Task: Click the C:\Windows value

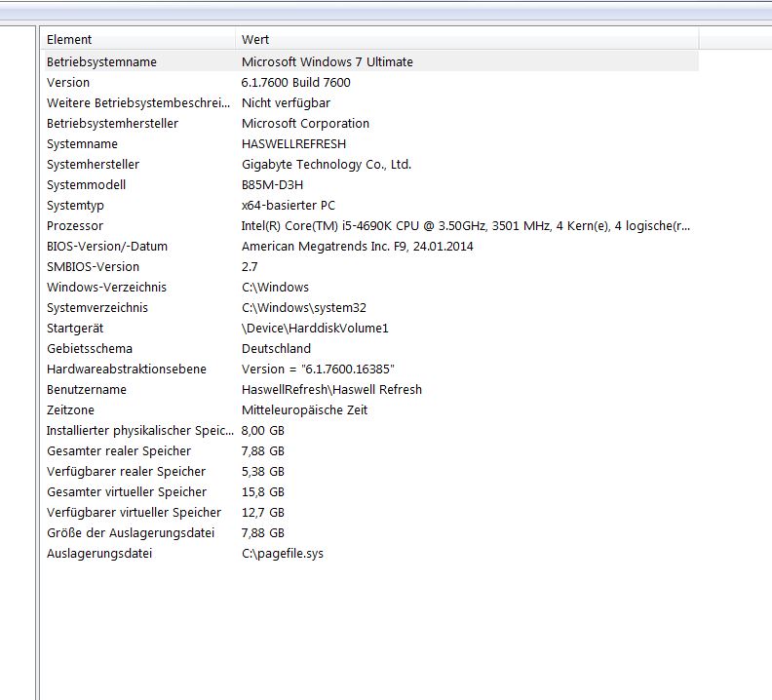Action: click(x=275, y=288)
